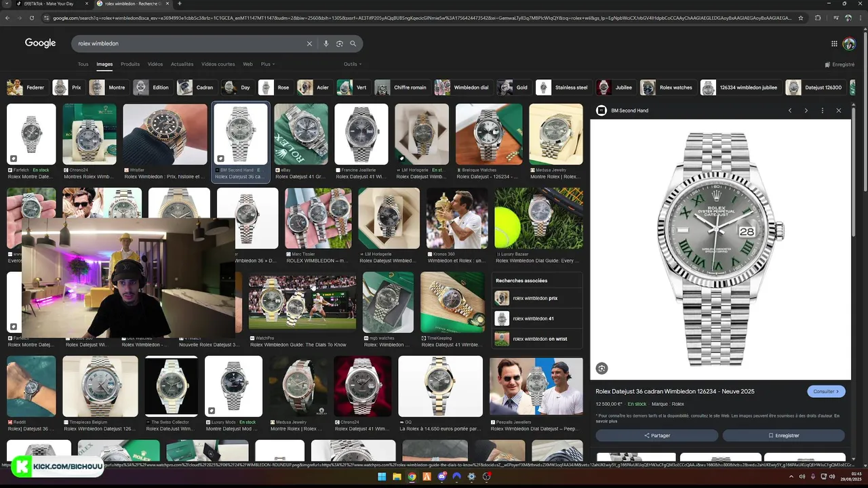The image size is (868, 488).
Task: Click the Rolex Datejust 36 cadran title
Action: click(x=675, y=391)
